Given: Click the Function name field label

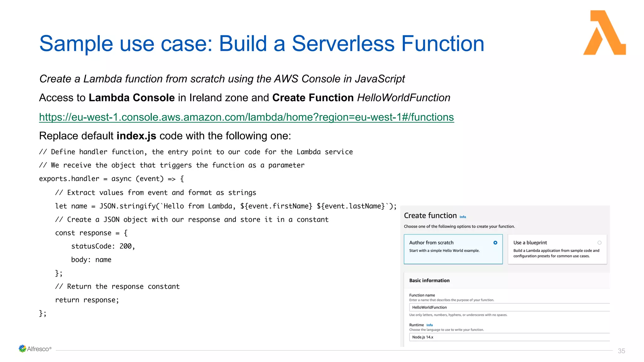Looking at the screenshot, I should tap(422, 295).
